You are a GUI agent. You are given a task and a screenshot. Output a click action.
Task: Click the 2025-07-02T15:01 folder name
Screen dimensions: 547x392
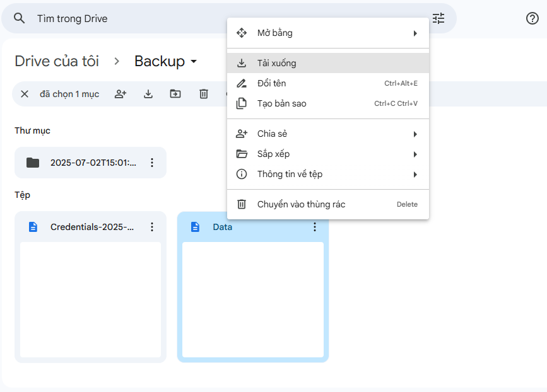(x=93, y=163)
